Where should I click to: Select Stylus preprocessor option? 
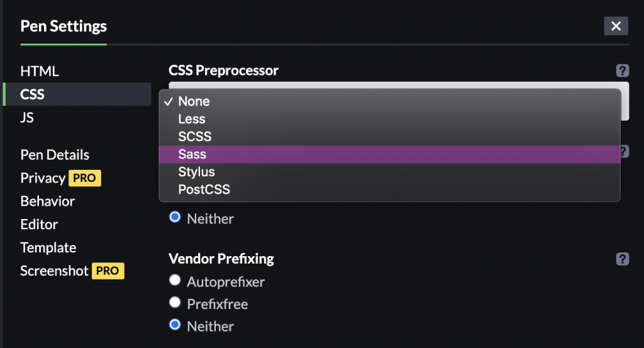pos(196,172)
